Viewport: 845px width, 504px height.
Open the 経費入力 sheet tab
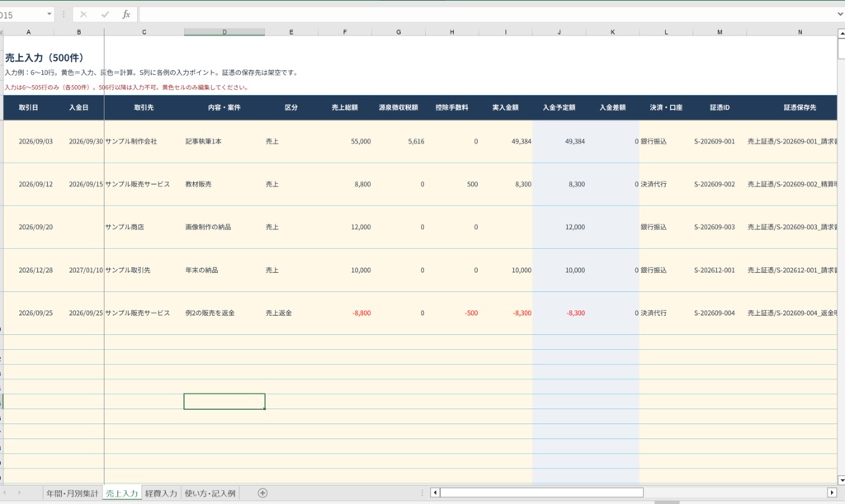[161, 493]
